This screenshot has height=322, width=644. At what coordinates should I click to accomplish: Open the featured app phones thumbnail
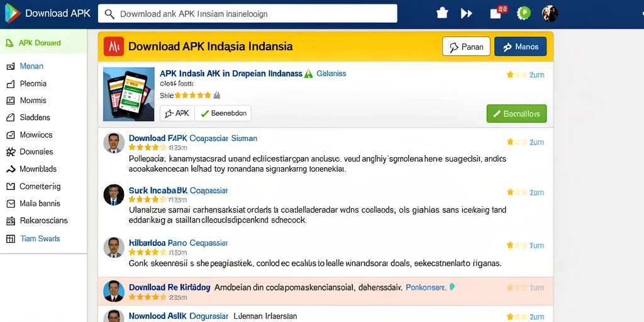tap(128, 94)
